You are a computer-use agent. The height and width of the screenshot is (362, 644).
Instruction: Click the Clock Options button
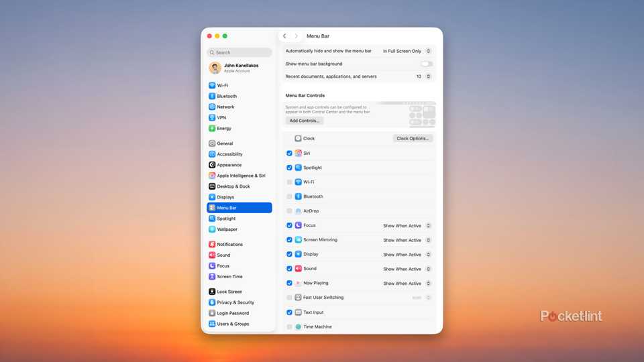click(x=413, y=138)
